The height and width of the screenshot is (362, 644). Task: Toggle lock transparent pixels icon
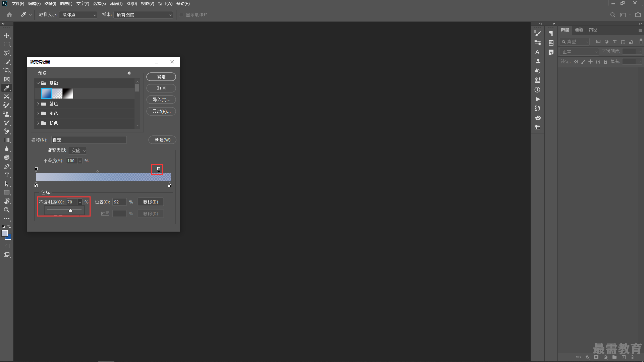tap(576, 61)
